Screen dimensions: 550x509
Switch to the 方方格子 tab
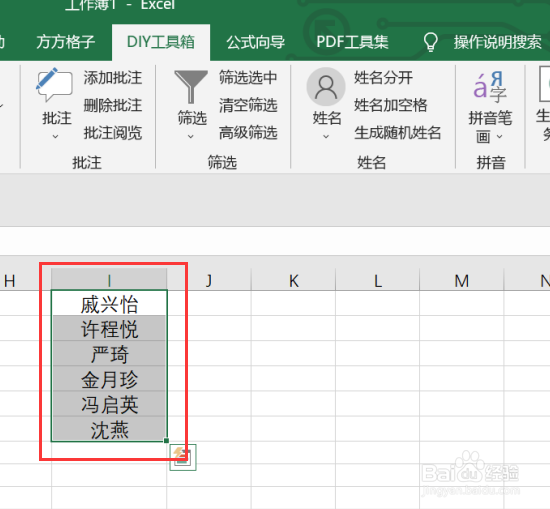point(66,42)
